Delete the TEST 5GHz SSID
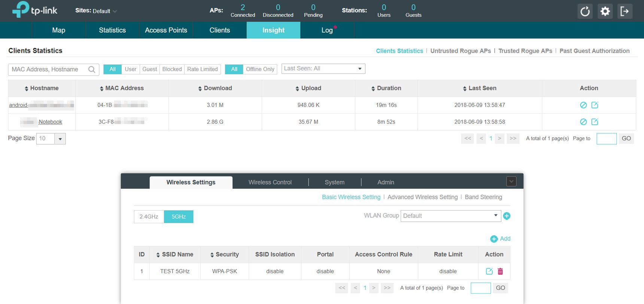Image resolution: width=644 pixels, height=304 pixels. [500, 271]
